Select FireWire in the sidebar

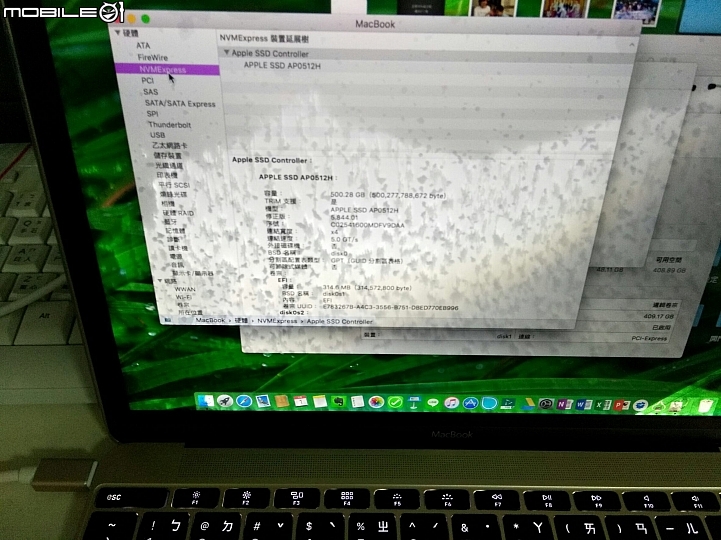(x=153, y=57)
